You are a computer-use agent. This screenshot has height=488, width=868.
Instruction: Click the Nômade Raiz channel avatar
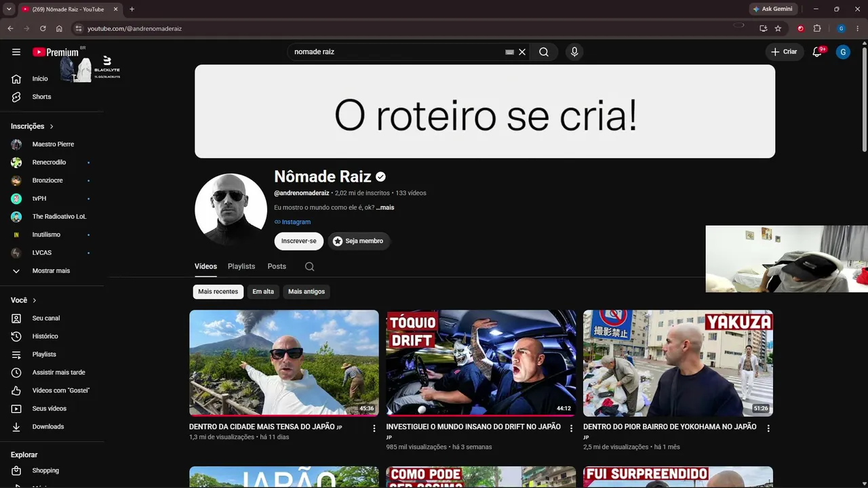click(231, 209)
